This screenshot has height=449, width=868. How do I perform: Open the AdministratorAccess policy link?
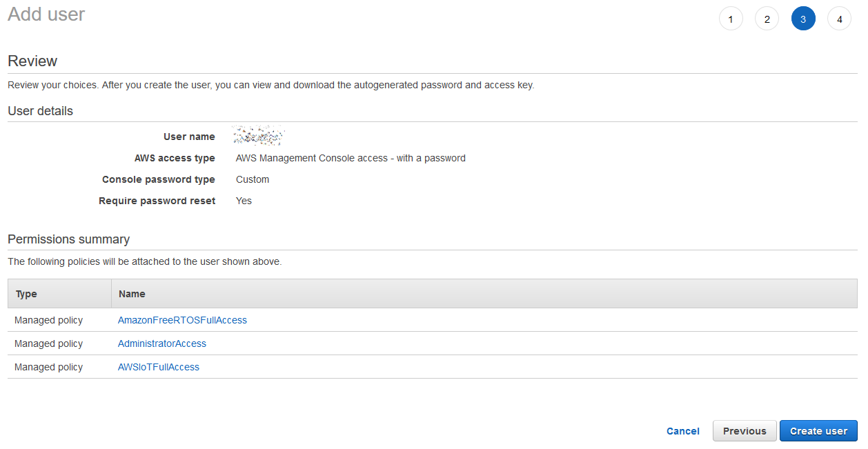pyautogui.click(x=162, y=343)
